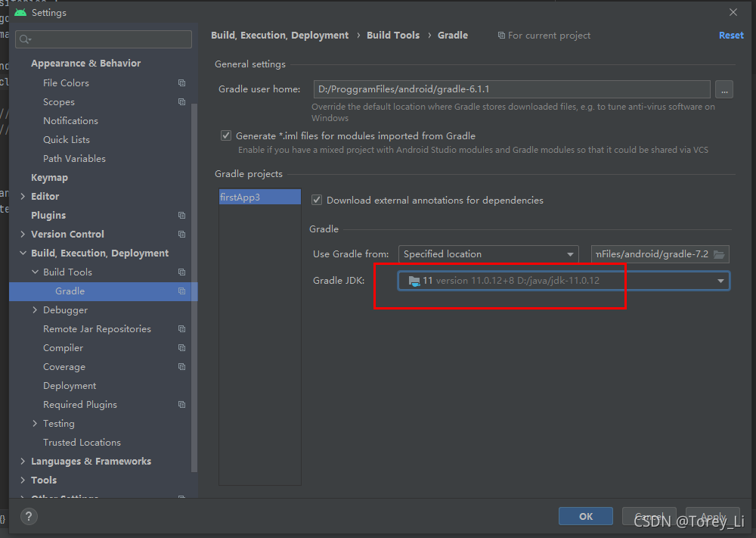Click the settings tree vertical scrollbar

click(194, 288)
